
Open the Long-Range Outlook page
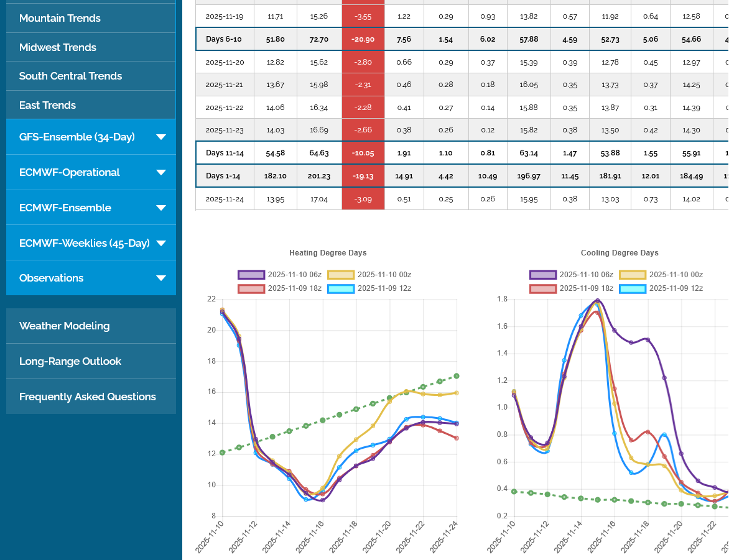pos(70,361)
